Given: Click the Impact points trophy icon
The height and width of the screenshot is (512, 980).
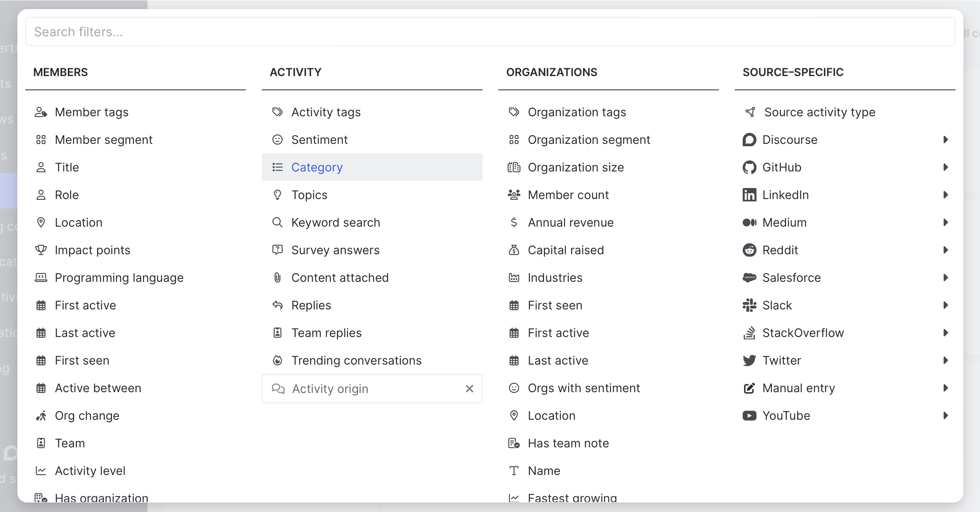Looking at the screenshot, I should pyautogui.click(x=41, y=250).
